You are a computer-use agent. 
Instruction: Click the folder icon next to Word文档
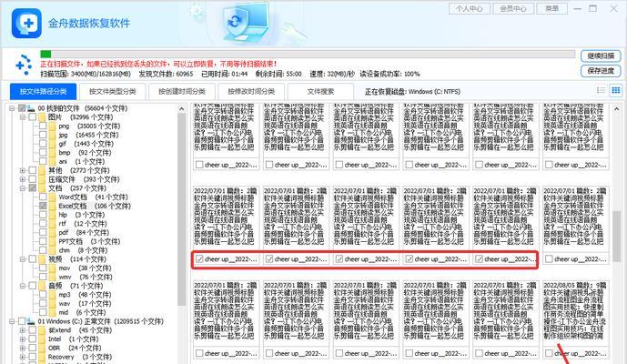coord(53,197)
